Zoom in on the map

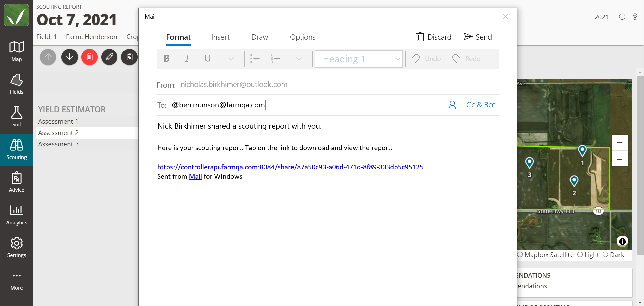[x=620, y=143]
